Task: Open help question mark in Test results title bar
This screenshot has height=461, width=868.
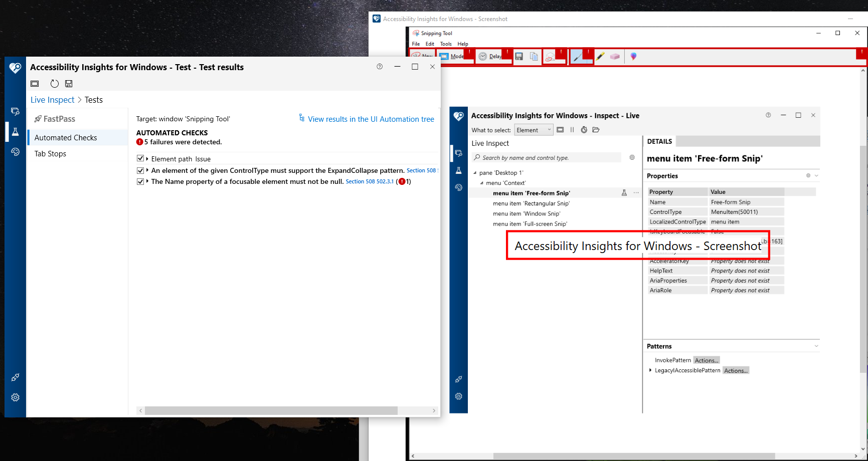Action: click(x=380, y=67)
